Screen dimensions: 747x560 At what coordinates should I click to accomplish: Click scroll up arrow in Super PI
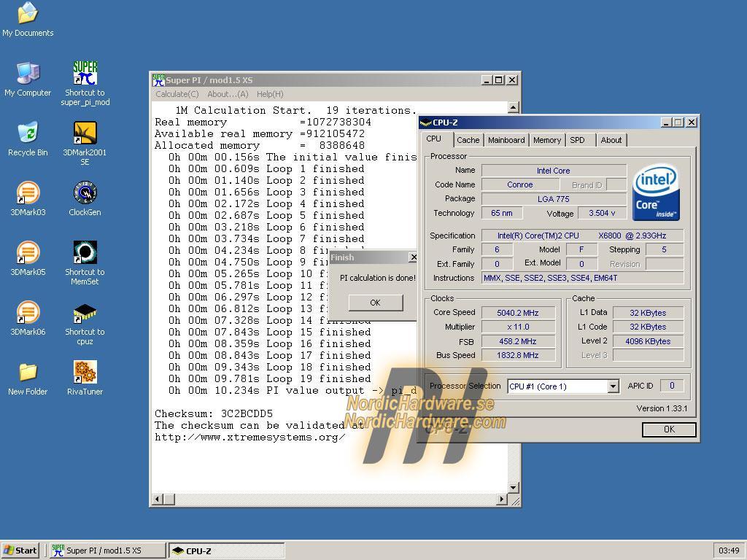click(x=513, y=107)
